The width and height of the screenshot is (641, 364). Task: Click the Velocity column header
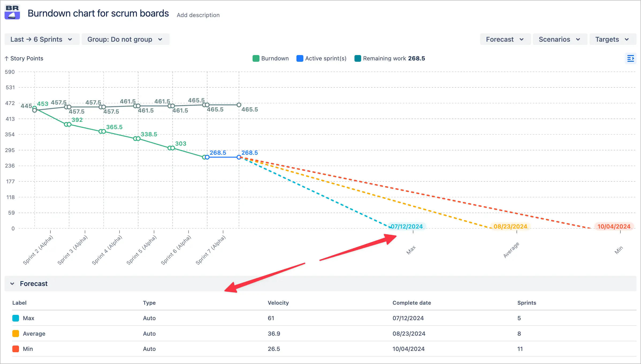(278, 303)
